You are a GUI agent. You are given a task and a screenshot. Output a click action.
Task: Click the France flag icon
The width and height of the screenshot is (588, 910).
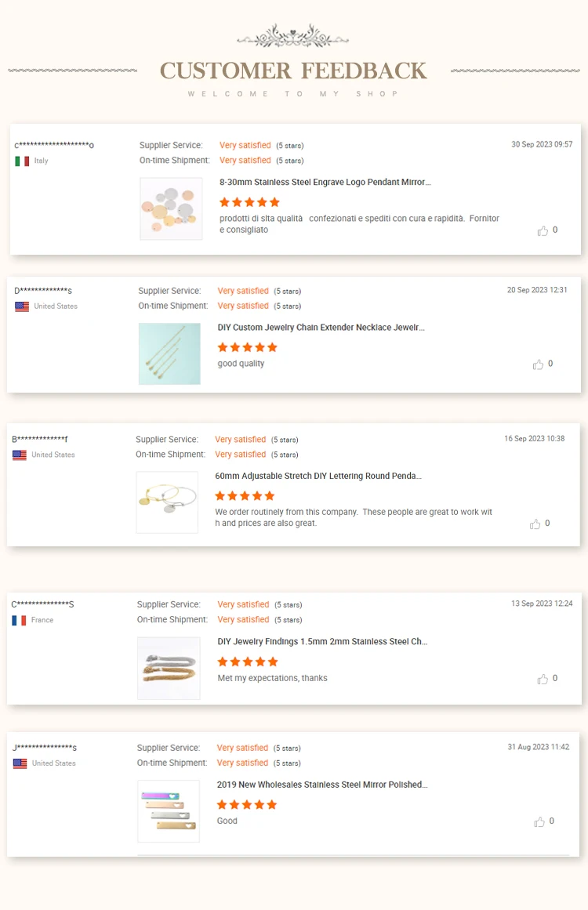(19, 620)
